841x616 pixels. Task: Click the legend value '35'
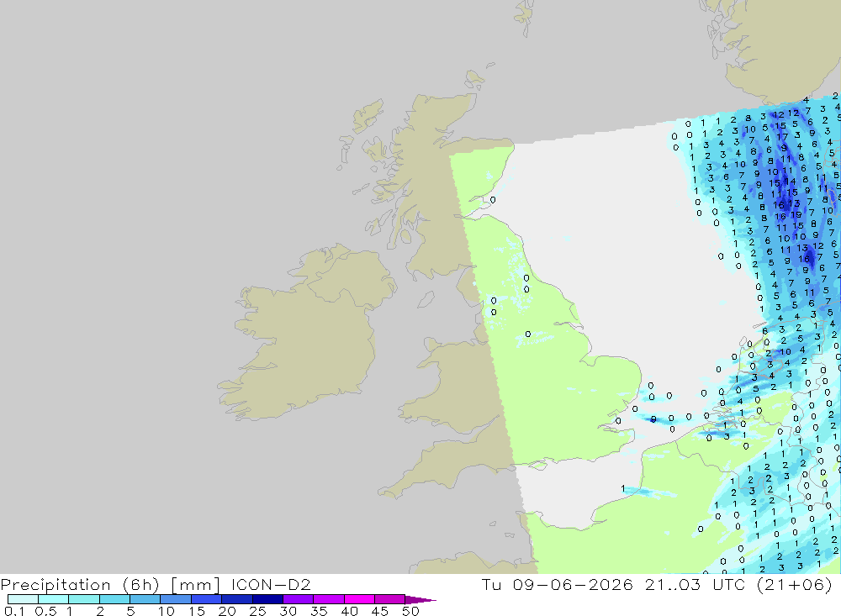coord(319,611)
